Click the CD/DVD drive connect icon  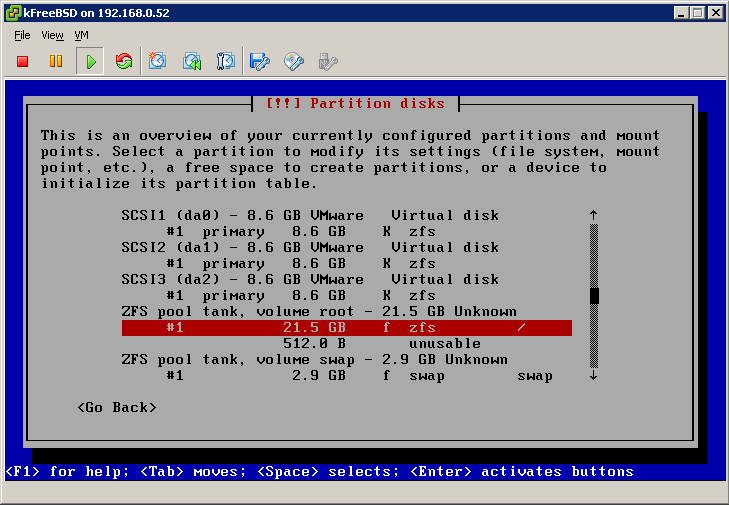point(293,61)
